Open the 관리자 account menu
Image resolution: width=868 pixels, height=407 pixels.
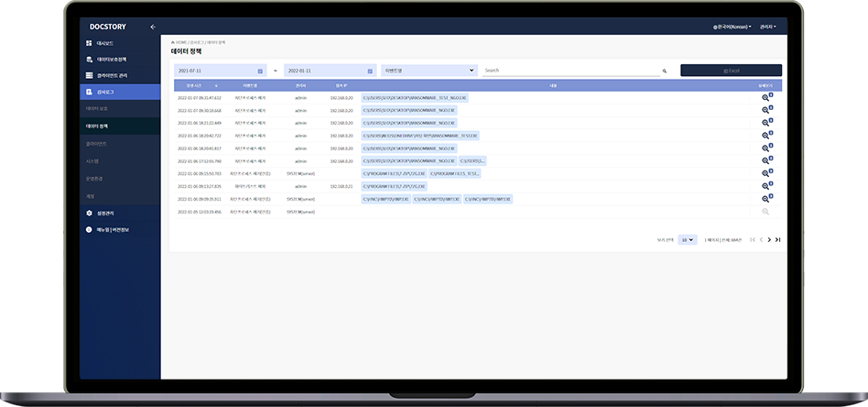click(x=767, y=27)
